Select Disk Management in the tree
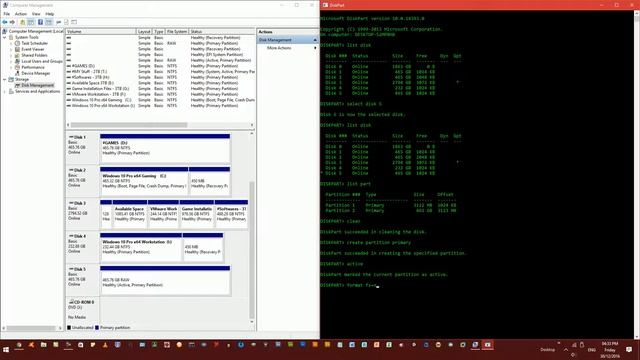Screen dimensions: 640x360 tap(37, 85)
